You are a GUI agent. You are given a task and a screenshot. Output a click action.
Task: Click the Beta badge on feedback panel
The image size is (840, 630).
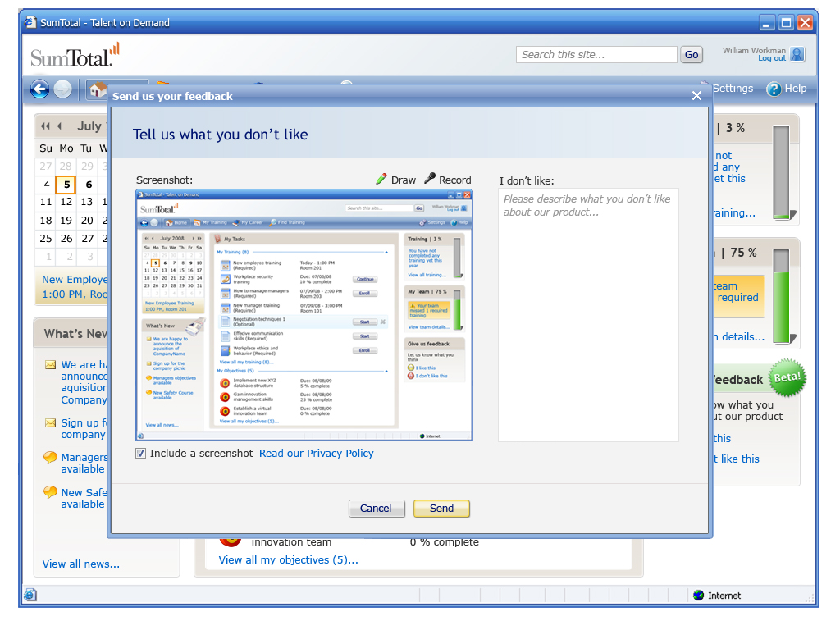[787, 377]
